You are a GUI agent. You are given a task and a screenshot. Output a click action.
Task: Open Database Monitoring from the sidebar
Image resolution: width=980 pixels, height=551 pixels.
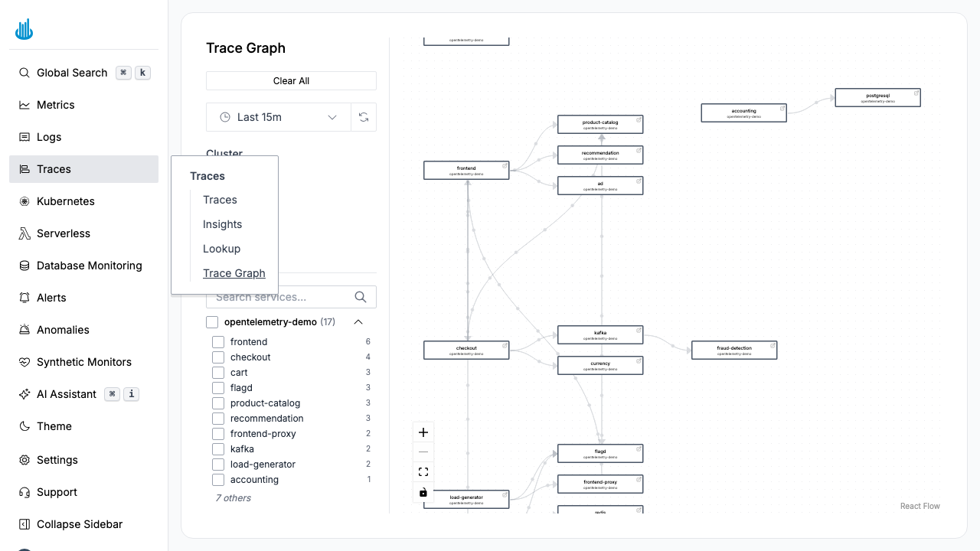(x=89, y=266)
